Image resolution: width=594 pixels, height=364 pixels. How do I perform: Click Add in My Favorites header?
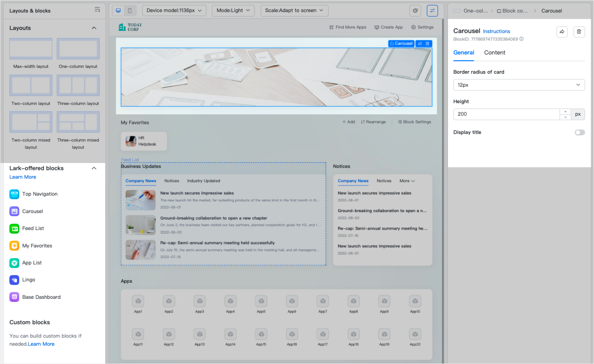pos(349,122)
